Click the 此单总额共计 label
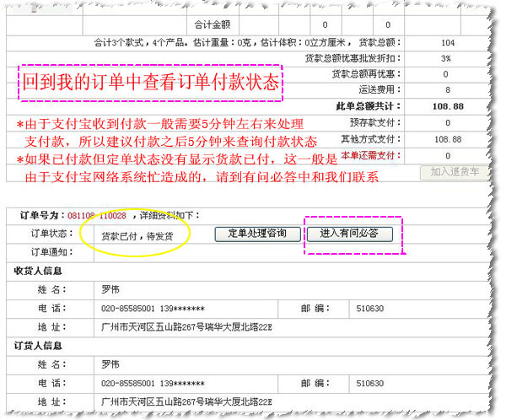Screen dimensions: 506x420 (x=369, y=106)
